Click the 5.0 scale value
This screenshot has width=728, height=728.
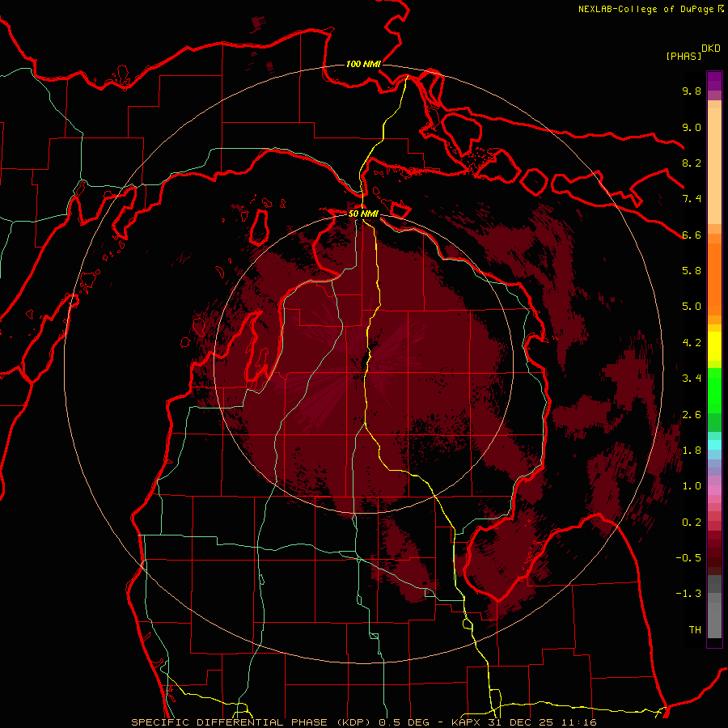pyautogui.click(x=692, y=307)
